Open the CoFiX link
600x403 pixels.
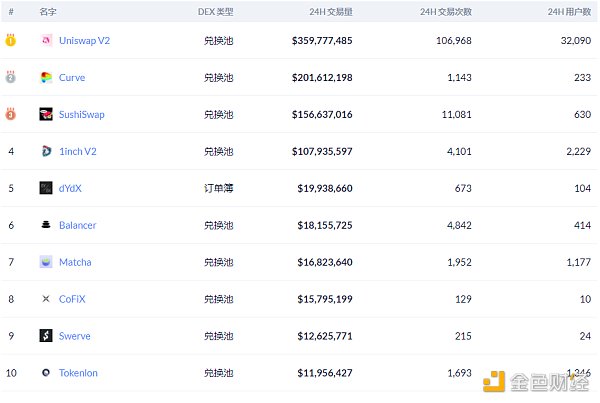pos(72,299)
